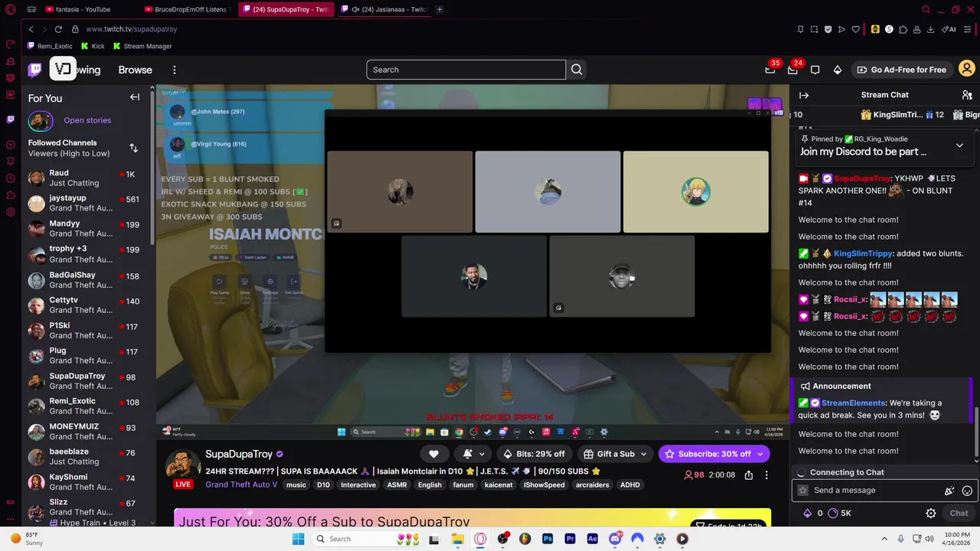980x551 pixels.
Task: Open Remi_Exotic bookmark
Action: click(x=50, y=46)
